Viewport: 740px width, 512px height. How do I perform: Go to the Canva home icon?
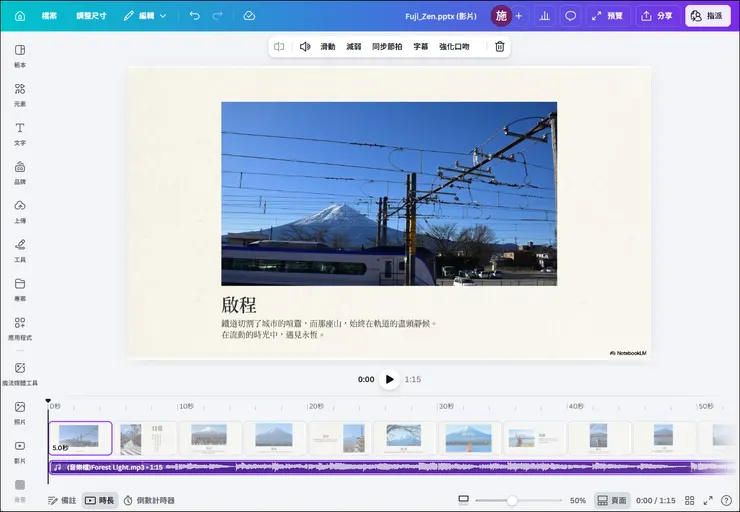pos(20,16)
